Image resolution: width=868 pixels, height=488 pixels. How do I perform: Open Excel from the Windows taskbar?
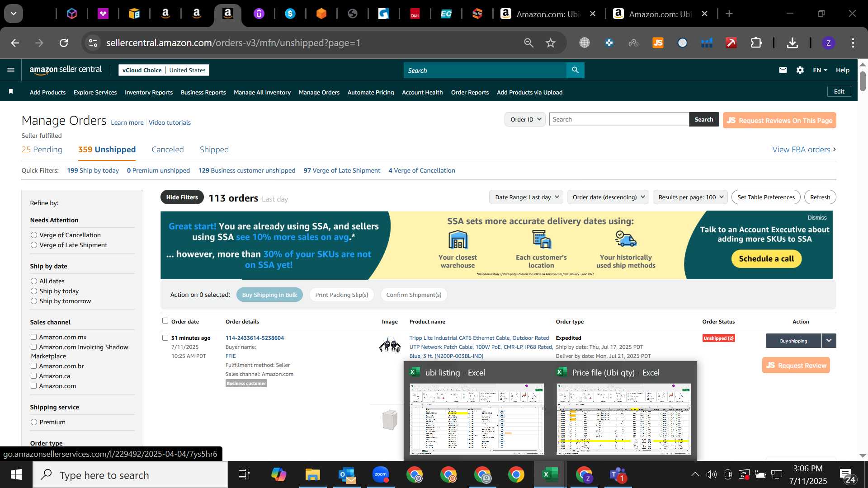pos(550,474)
